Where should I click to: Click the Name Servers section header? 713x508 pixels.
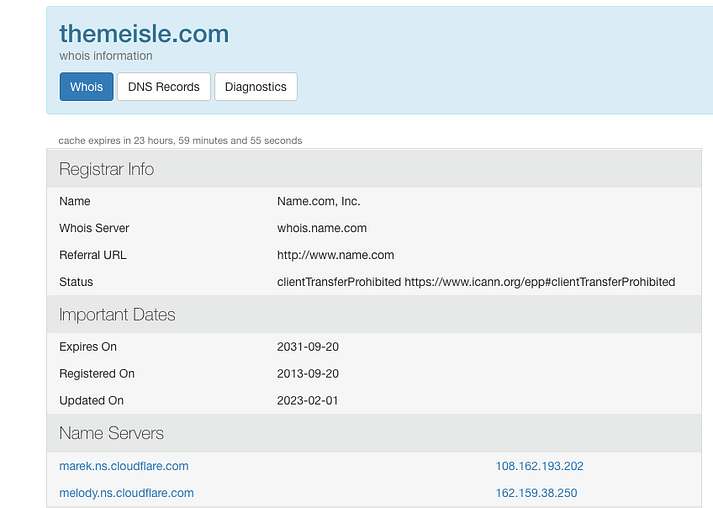[x=111, y=433]
